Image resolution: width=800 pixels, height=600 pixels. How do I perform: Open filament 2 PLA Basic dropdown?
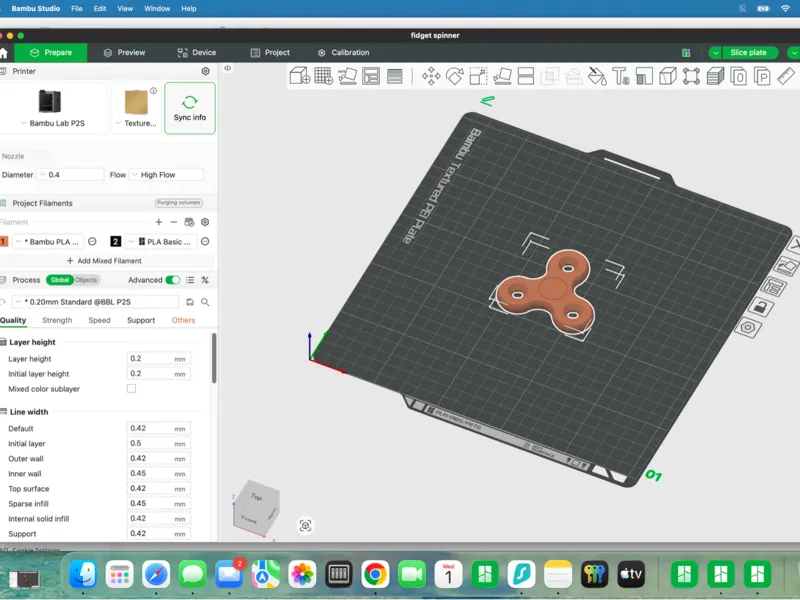click(x=161, y=241)
